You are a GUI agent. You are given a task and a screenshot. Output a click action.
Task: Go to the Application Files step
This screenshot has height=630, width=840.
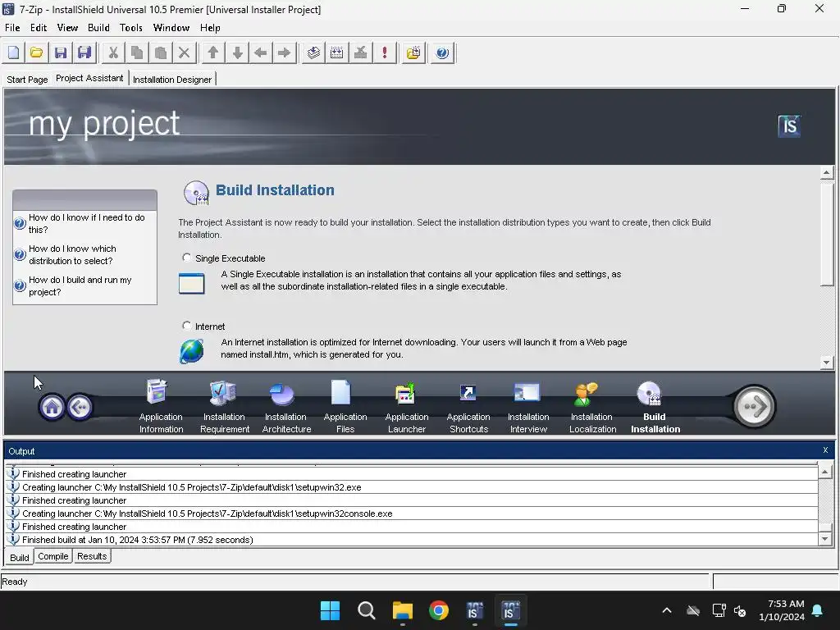345,406
